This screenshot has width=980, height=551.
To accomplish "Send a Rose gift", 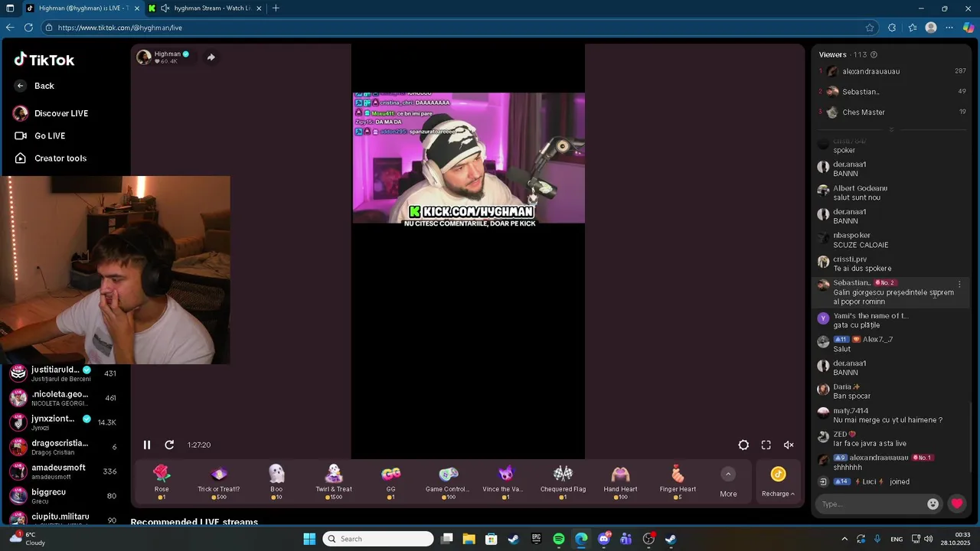I will (x=162, y=482).
